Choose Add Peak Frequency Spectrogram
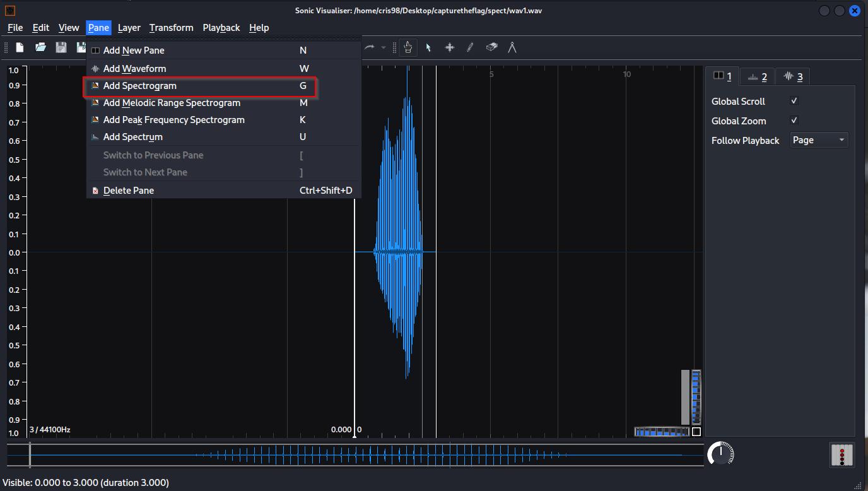The width and height of the screenshot is (868, 491). coord(223,120)
